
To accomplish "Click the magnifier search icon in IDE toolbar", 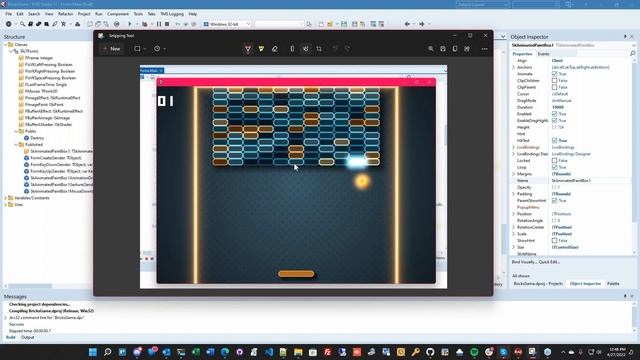I will coord(22,24).
